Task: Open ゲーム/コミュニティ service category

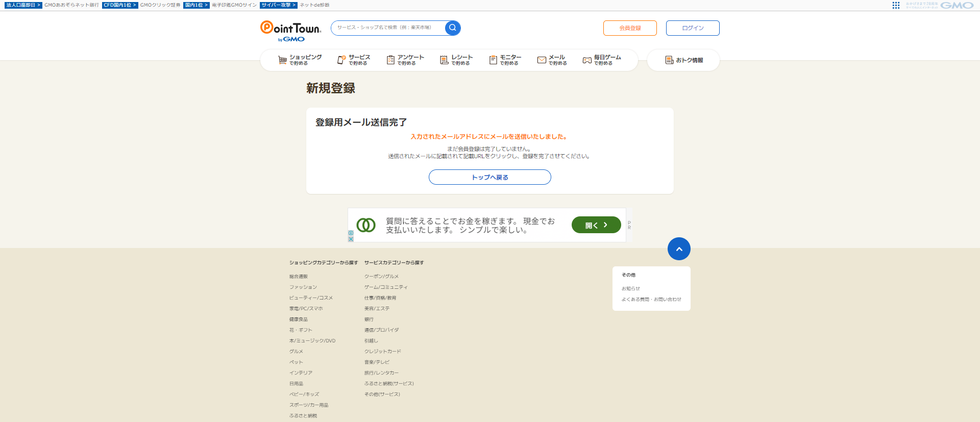Action: click(386, 287)
